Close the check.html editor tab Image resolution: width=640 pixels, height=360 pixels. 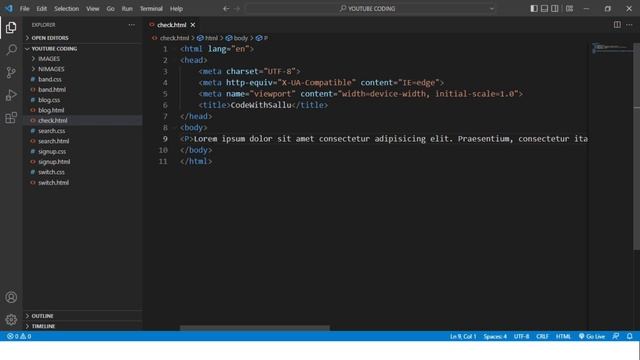coord(193,25)
